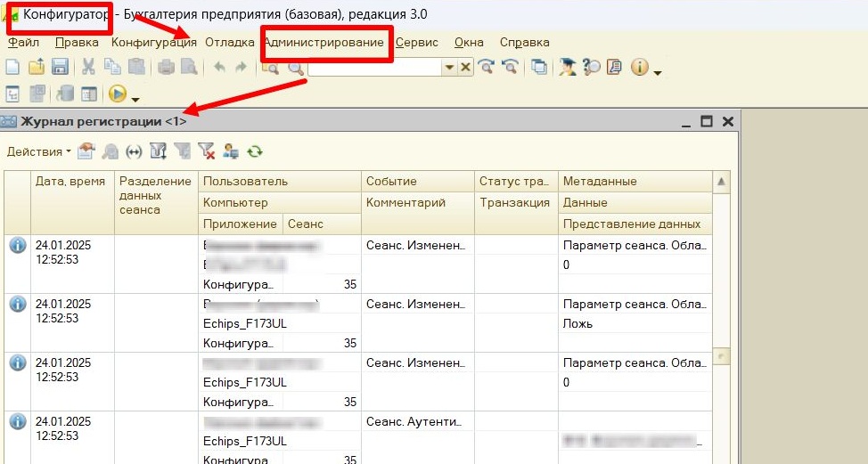Click the Разделение данных сеанса header
This screenshot has width=868, height=464.
tap(156, 202)
